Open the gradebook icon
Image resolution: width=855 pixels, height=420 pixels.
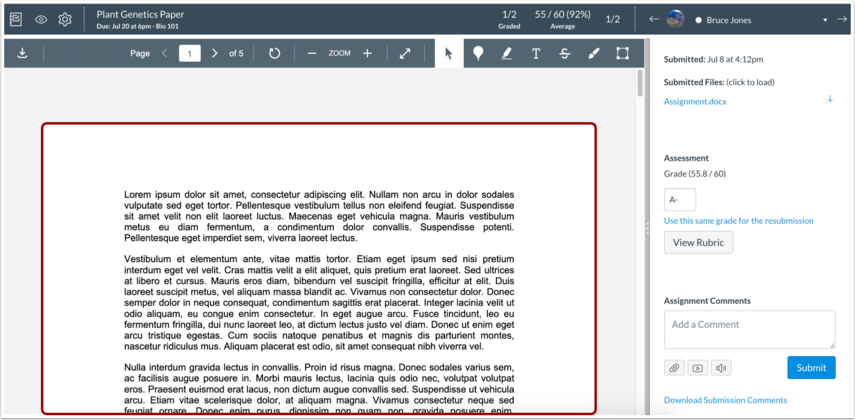tap(16, 19)
